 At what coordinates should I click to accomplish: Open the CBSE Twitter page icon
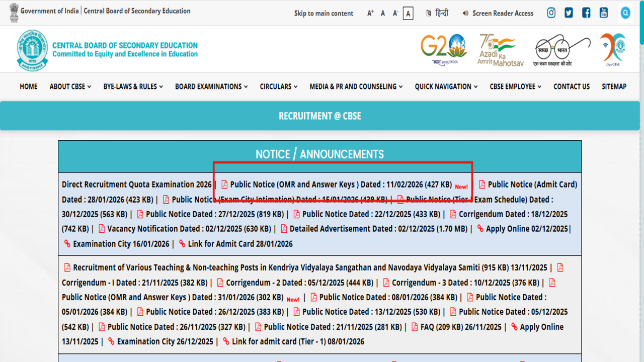pos(569,13)
